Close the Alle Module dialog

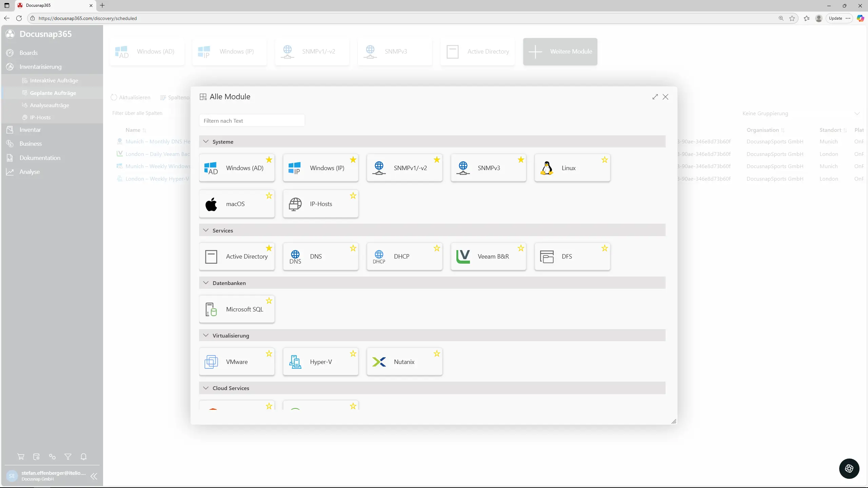coord(666,97)
